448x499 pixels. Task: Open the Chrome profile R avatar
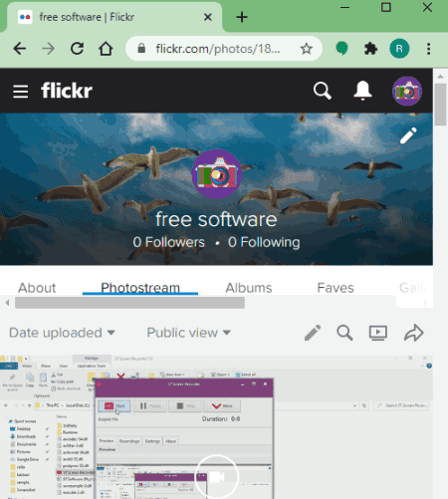(399, 49)
